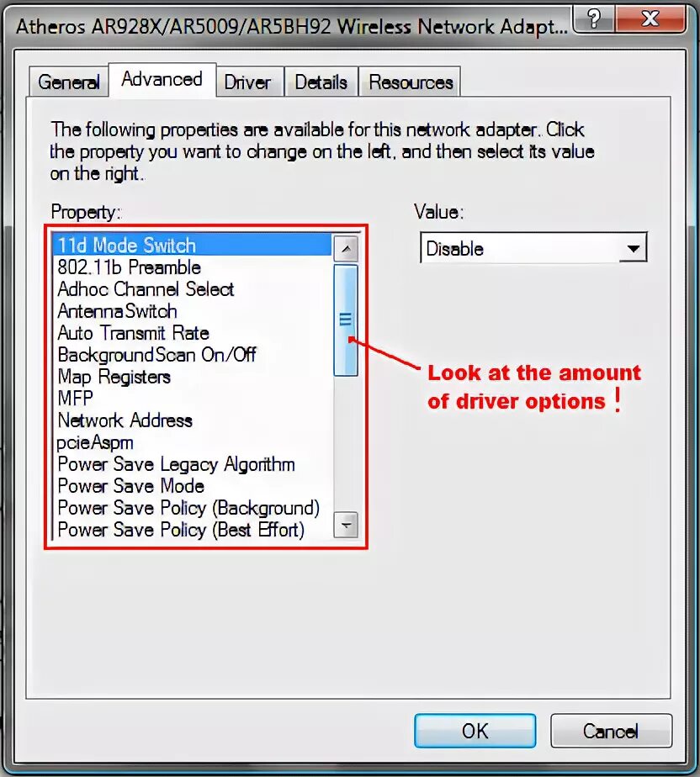Select Adhoc Channel Select property
700x777 pixels.
pyautogui.click(x=193, y=289)
